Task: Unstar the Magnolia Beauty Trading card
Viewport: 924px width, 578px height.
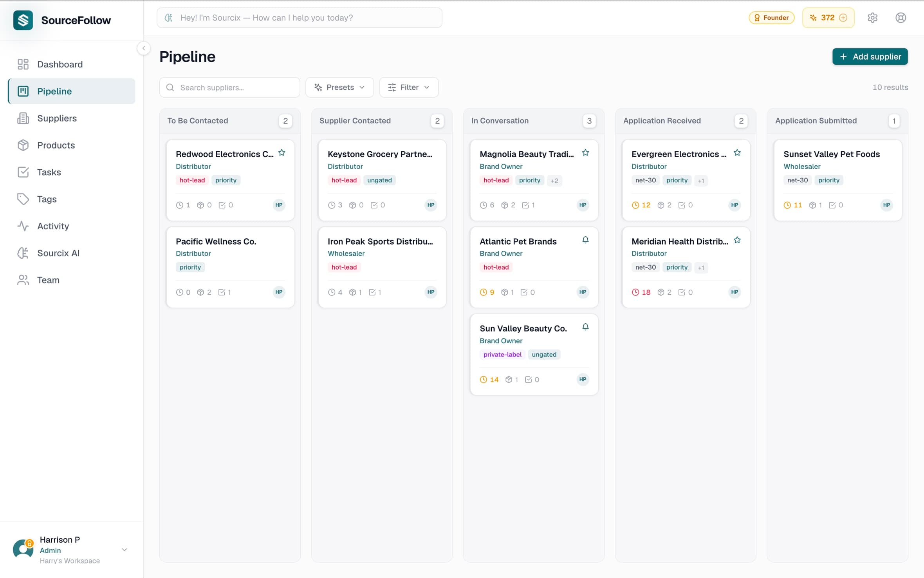Action: pyautogui.click(x=585, y=152)
